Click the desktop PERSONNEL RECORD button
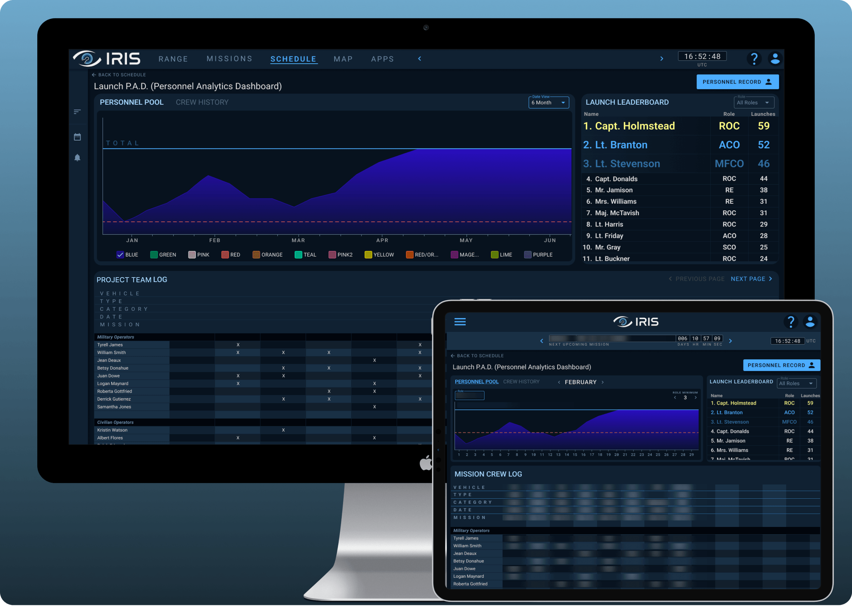Viewport: 852px width, 616px height. [737, 82]
